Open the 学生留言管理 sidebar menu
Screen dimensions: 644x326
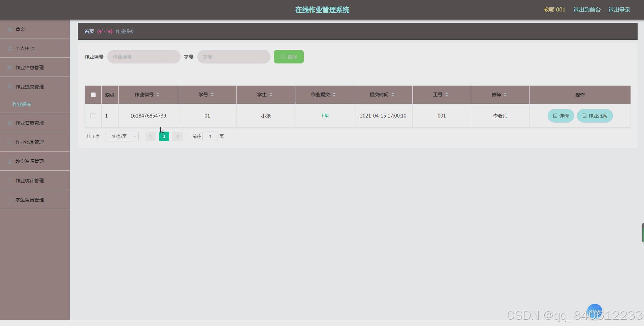[35, 200]
